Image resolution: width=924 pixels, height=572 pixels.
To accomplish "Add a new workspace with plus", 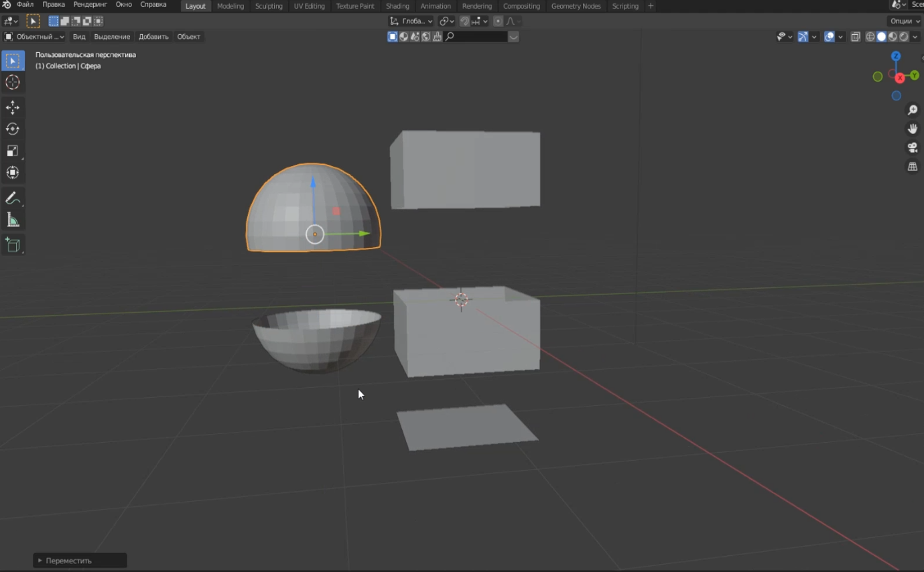I will click(x=650, y=6).
